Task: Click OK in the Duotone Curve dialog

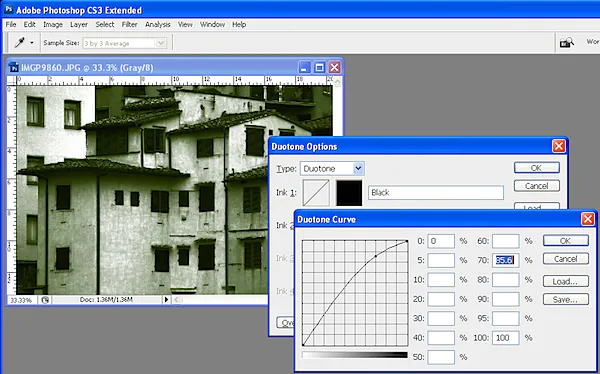Action: pos(566,240)
